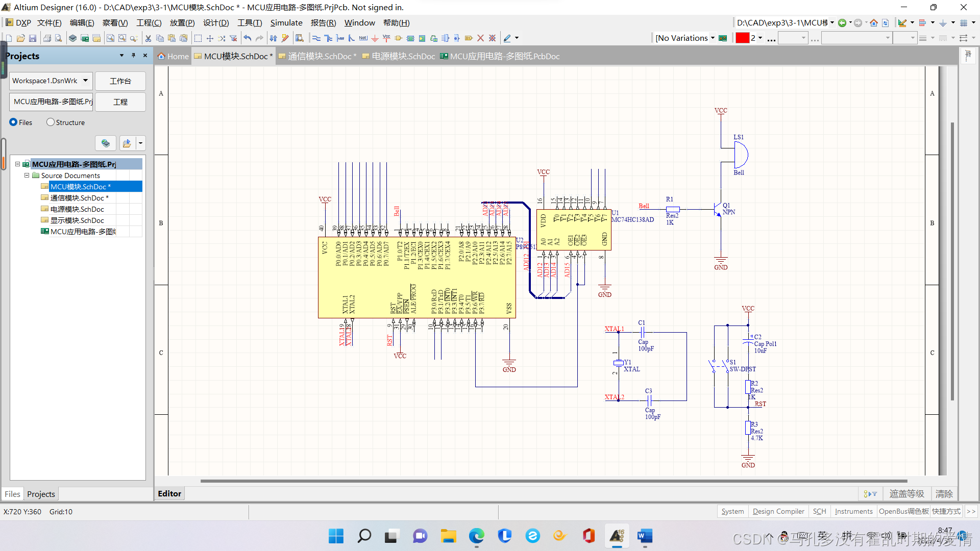Select the Place Wire tool
The width and height of the screenshot is (980, 551).
[316, 38]
